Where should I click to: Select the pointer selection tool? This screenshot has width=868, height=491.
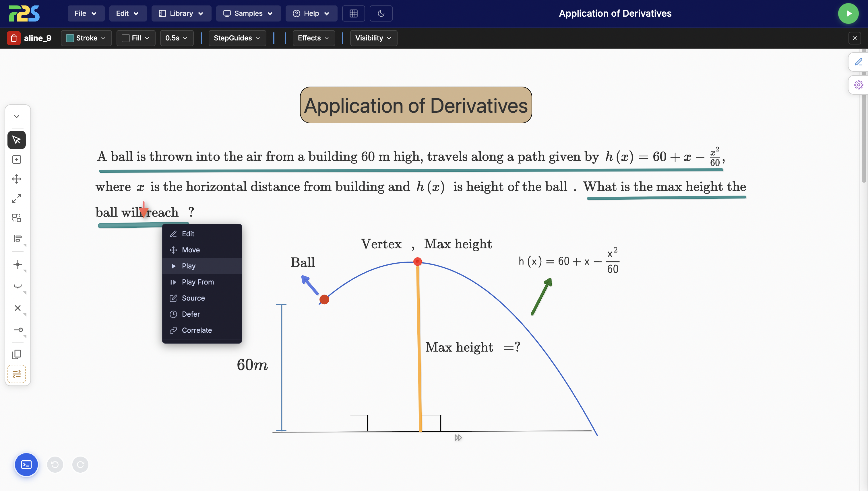click(17, 140)
